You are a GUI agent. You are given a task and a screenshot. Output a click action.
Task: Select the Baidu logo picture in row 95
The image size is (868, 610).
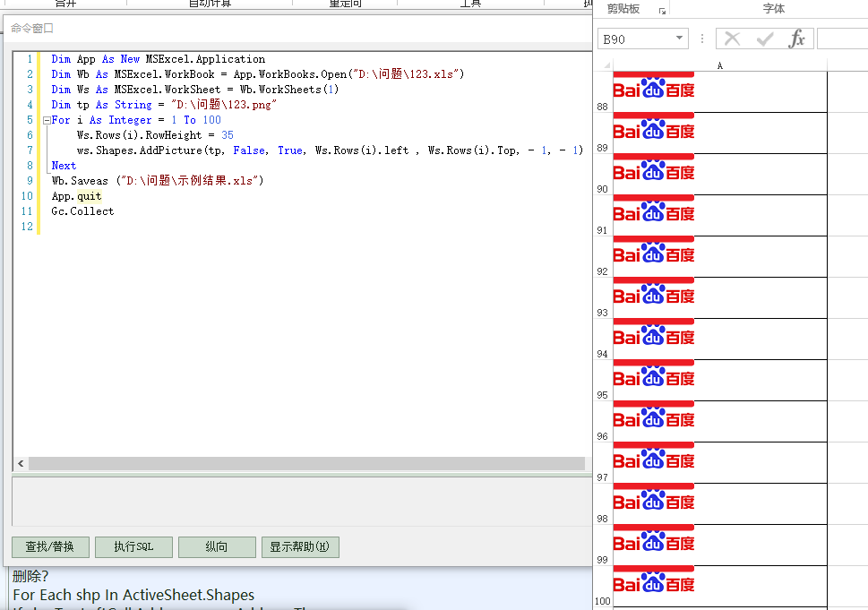(x=653, y=378)
